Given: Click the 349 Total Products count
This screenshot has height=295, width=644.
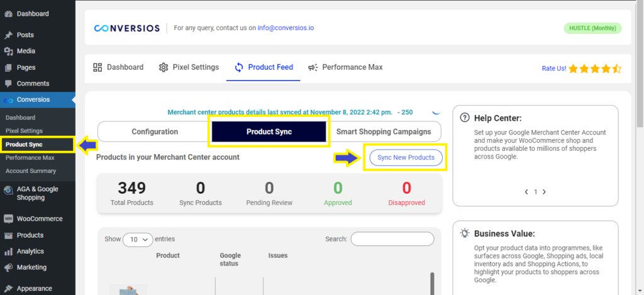Looking at the screenshot, I should 132,188.
